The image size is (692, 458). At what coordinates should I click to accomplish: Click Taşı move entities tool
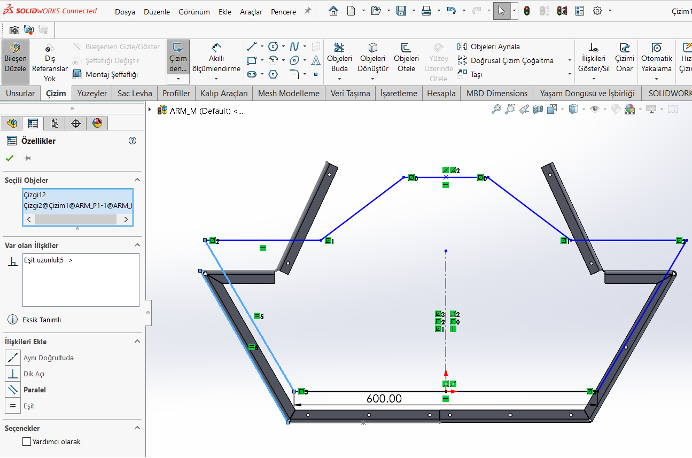(x=470, y=74)
